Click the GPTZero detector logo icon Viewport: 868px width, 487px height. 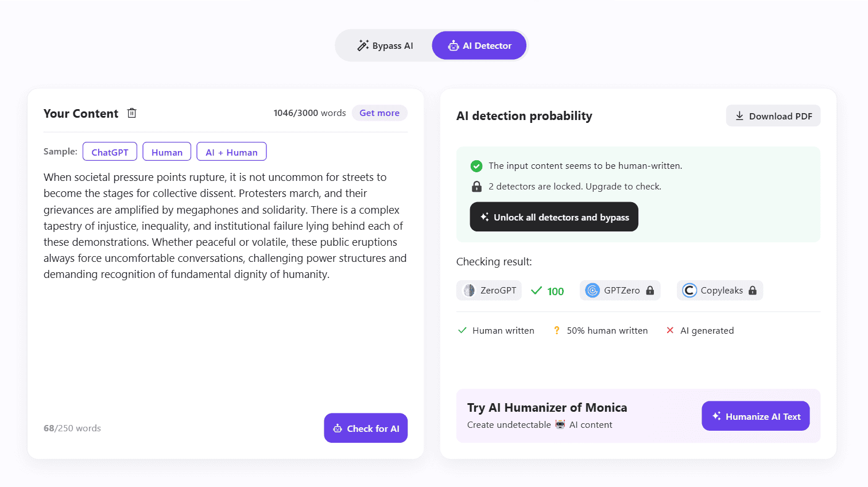(x=592, y=291)
